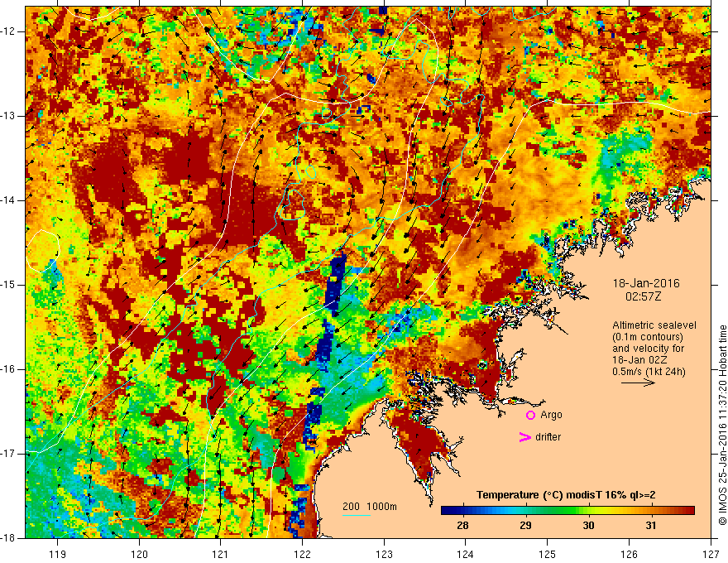The height and width of the screenshot is (563, 728).
Task: Click the 'Altimetric sealevel' label
Action: tap(654, 325)
